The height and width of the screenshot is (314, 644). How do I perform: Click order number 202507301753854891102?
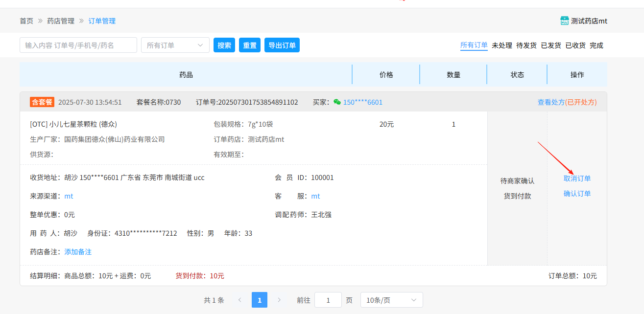[258, 102]
